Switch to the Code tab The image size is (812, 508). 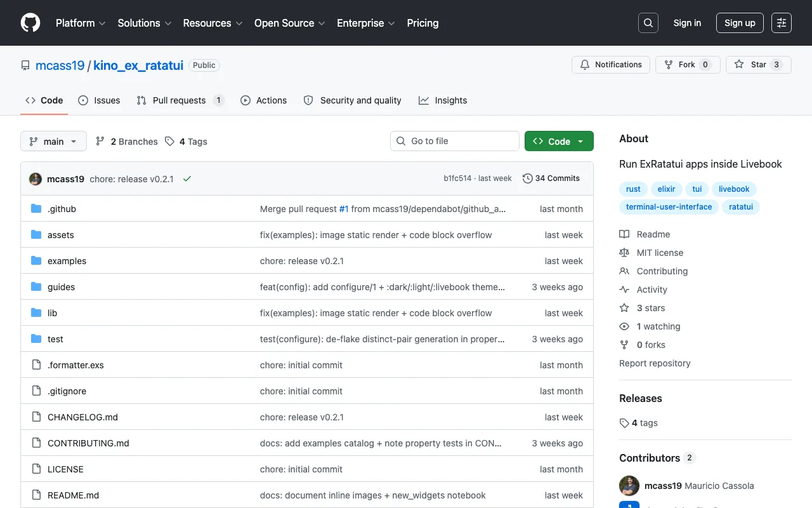(x=44, y=100)
